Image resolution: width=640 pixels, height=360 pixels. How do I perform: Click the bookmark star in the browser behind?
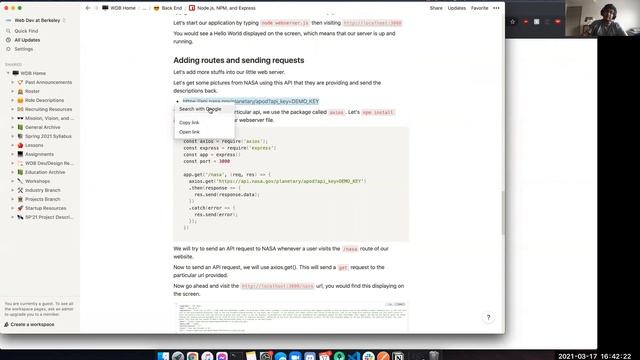pos(513,22)
